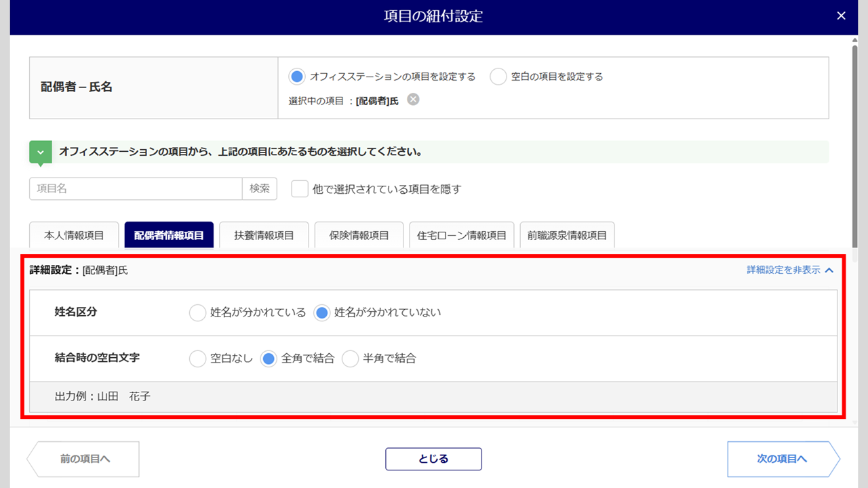Select 空白の項目を設定する radio option
This screenshot has width=868, height=488.
pyautogui.click(x=498, y=77)
